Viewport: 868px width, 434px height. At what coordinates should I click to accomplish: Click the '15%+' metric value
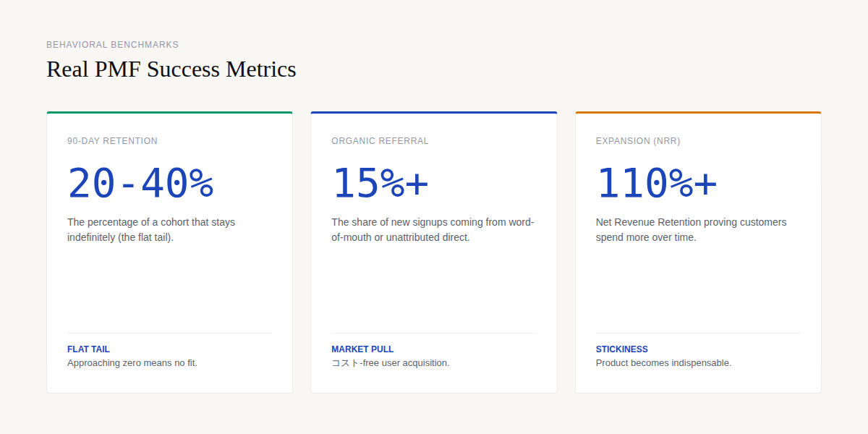[380, 183]
